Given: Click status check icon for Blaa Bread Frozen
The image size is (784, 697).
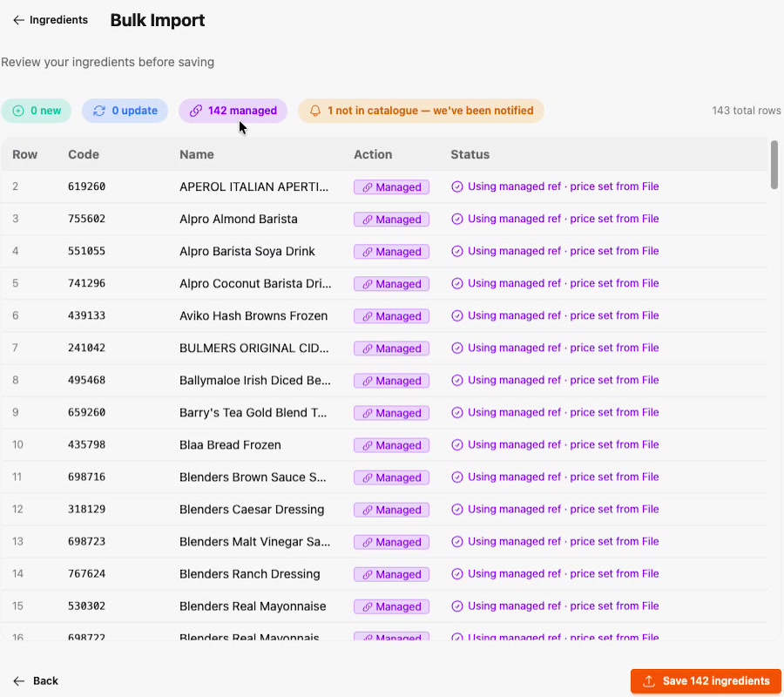Looking at the screenshot, I should 457,444.
